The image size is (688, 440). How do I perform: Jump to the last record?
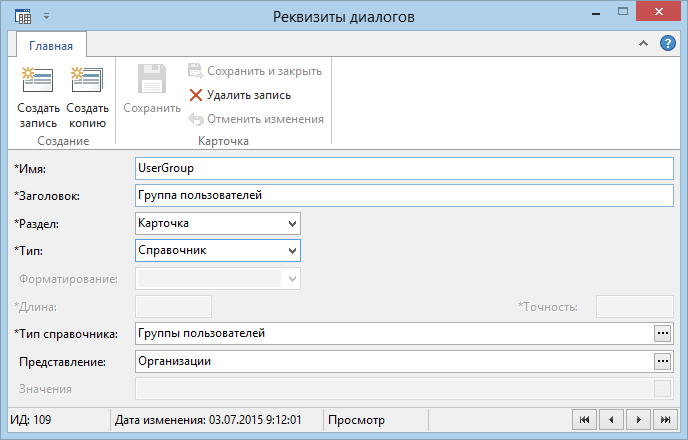665,420
